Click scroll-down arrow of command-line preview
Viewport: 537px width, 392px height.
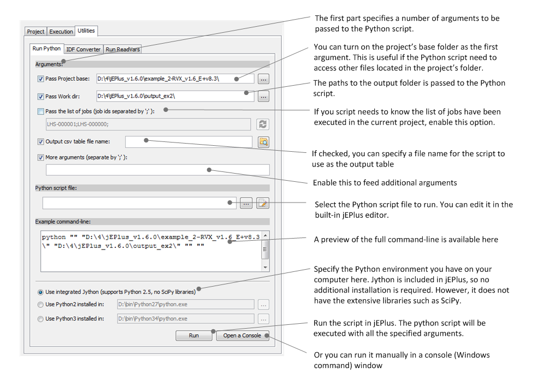pyautogui.click(x=265, y=268)
